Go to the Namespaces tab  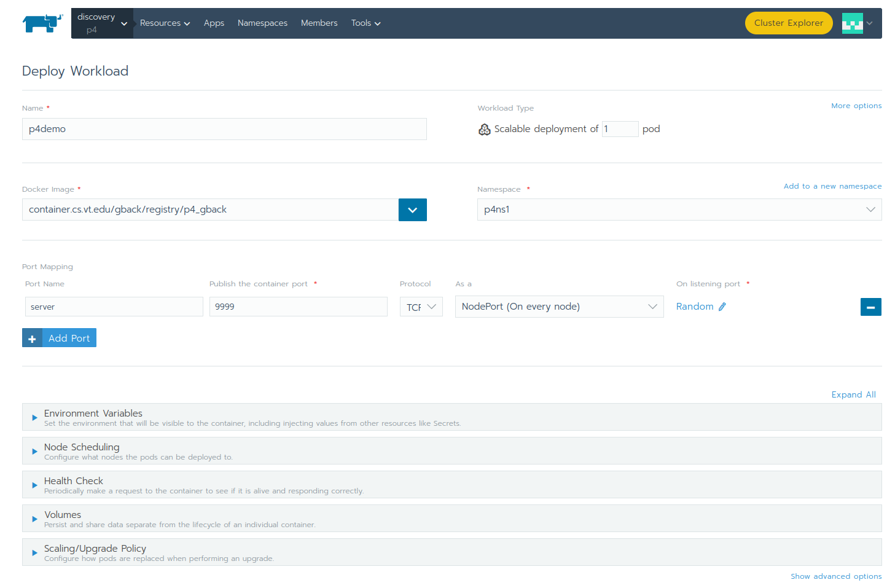tap(262, 23)
